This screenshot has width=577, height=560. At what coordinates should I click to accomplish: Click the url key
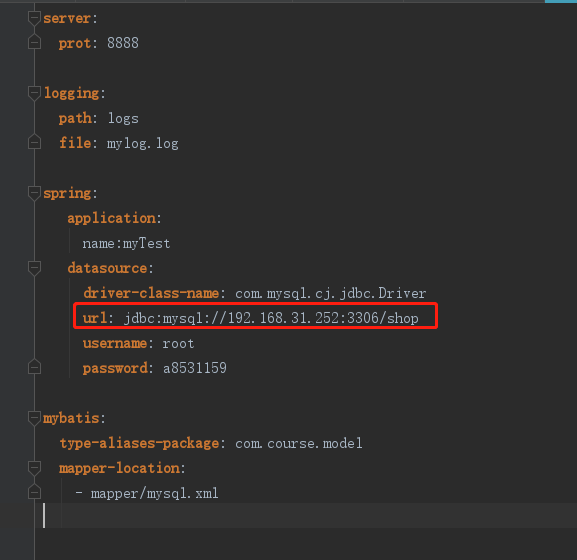(x=95, y=318)
